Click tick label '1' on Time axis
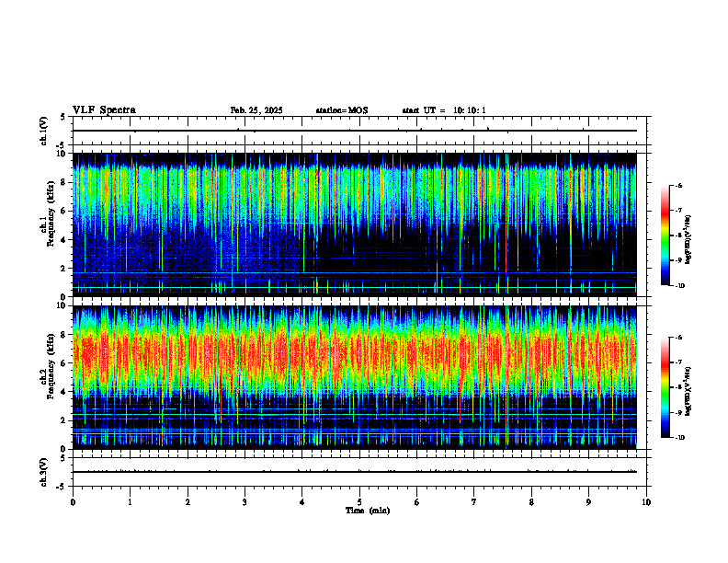This screenshot has height=563, width=728. tap(131, 502)
